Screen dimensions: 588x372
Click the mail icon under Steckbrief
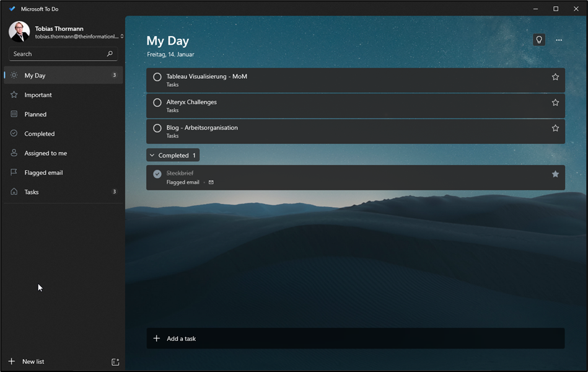tap(211, 182)
